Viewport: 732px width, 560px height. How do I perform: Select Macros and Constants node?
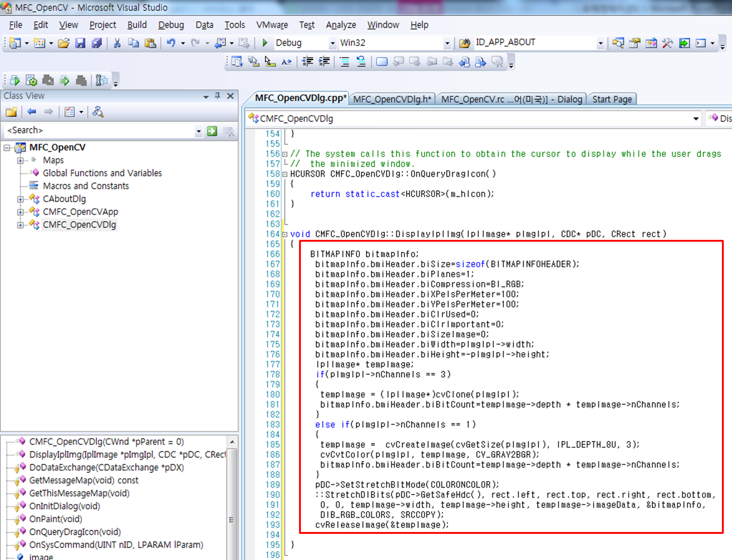86,186
